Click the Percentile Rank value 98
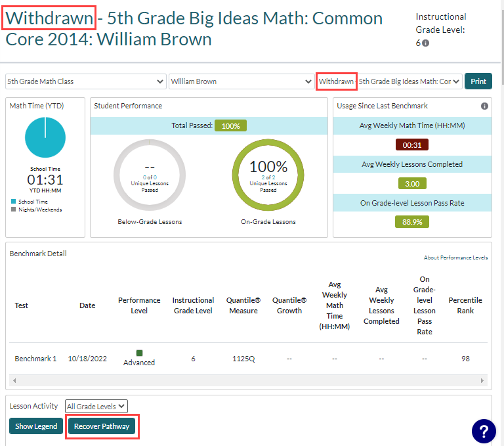This screenshot has width=504, height=446. click(x=465, y=359)
